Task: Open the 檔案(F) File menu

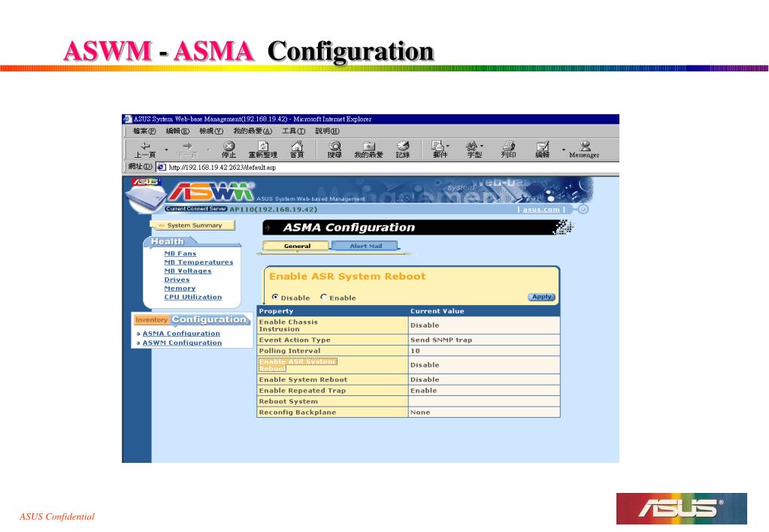Action: click(x=144, y=131)
